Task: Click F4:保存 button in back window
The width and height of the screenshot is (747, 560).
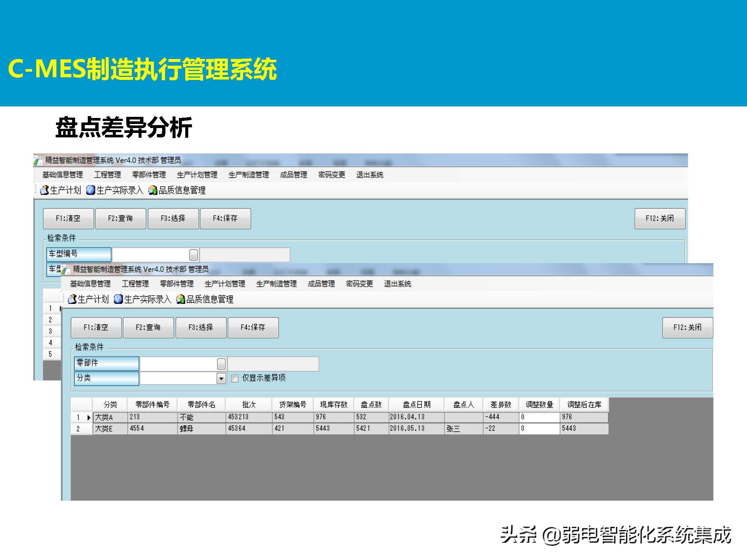Action: click(226, 218)
